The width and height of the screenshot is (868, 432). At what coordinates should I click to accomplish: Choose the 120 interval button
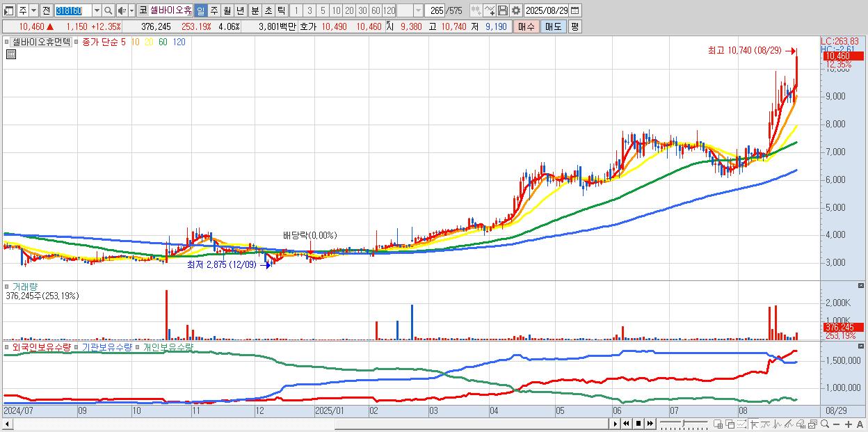(389, 10)
